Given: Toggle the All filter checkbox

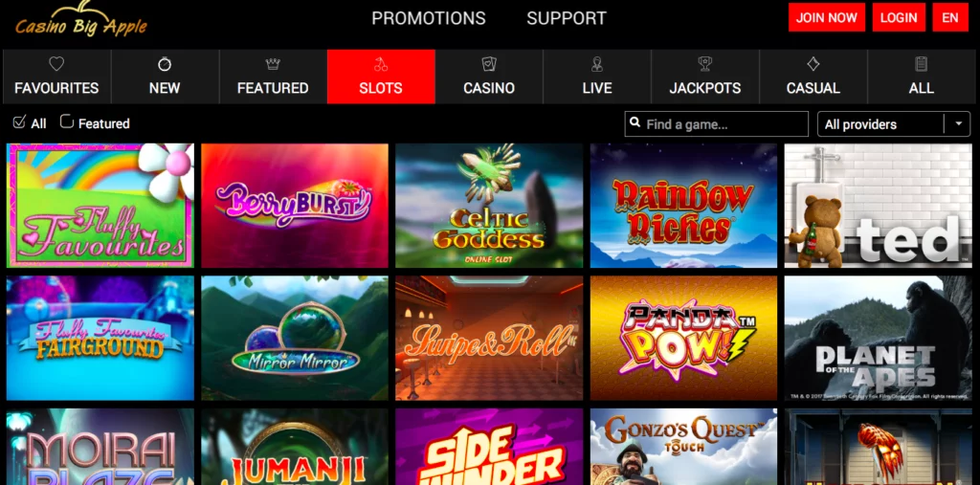Looking at the screenshot, I should [19, 121].
